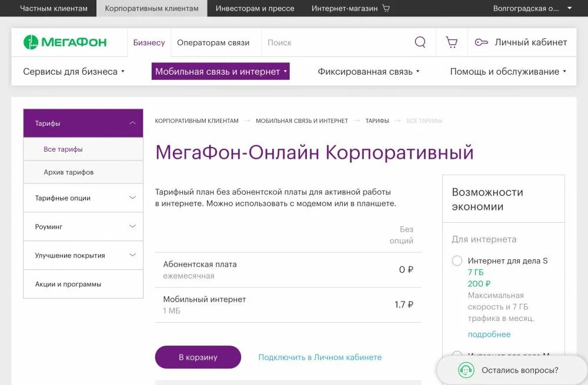Open Акции и программы in sidebar
This screenshot has width=588, height=385.
click(x=83, y=284)
